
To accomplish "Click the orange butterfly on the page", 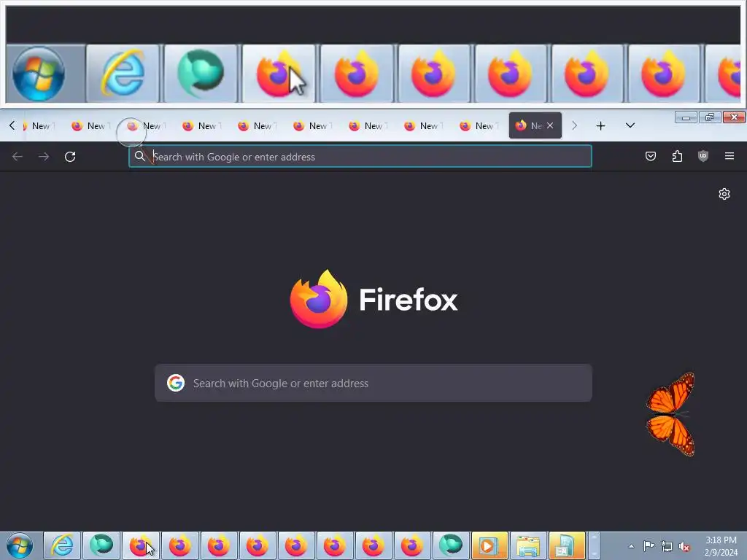I will click(x=670, y=414).
